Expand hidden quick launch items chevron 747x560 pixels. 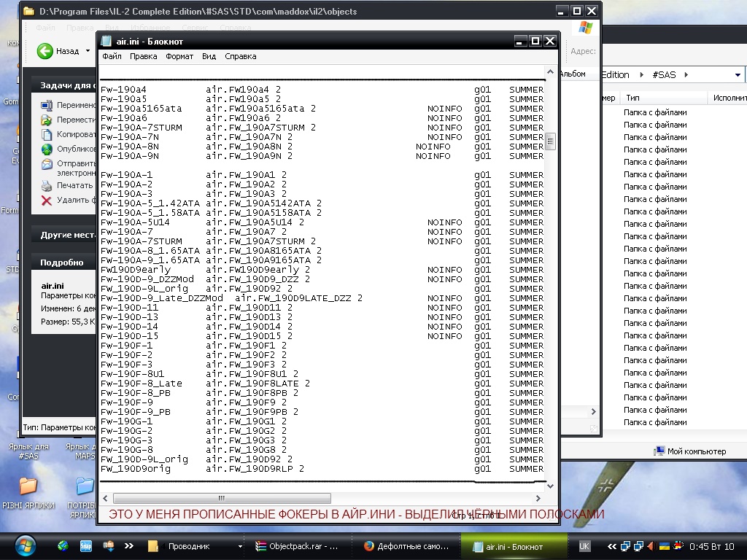pos(128,546)
